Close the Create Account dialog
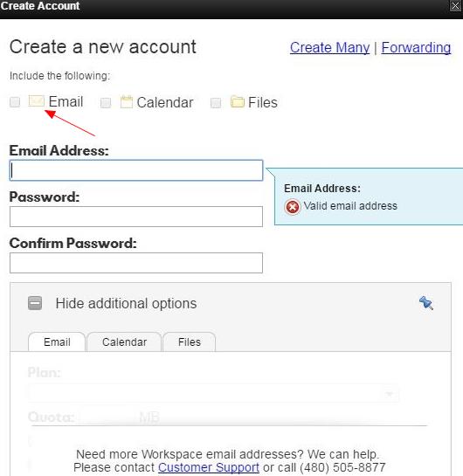This screenshot has height=476, width=463. coord(455,6)
